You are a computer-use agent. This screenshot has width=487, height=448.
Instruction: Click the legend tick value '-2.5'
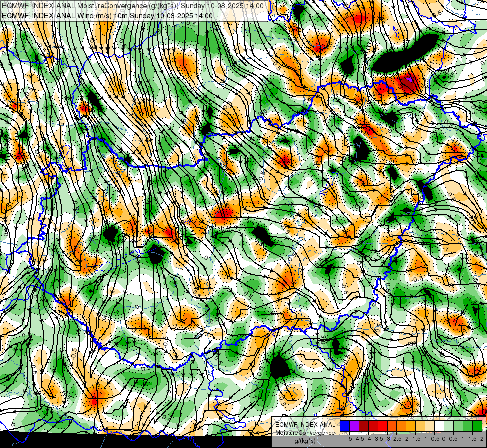396,439
